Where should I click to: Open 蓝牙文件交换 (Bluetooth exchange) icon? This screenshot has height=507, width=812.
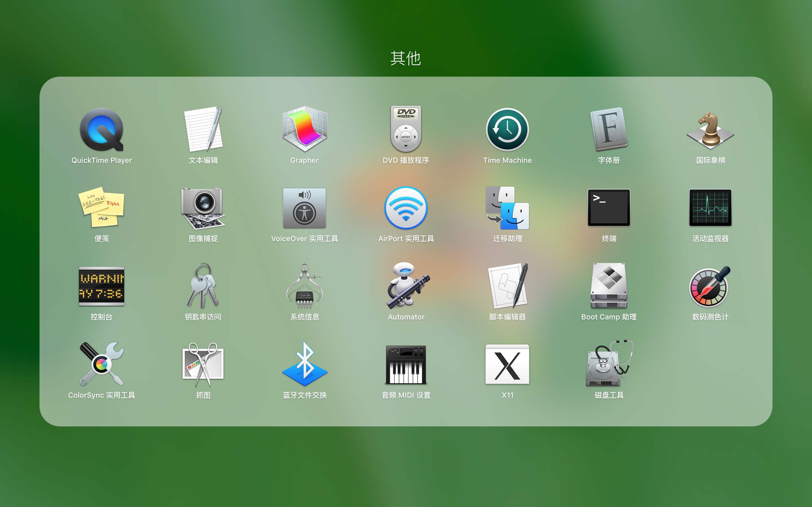[x=304, y=364]
